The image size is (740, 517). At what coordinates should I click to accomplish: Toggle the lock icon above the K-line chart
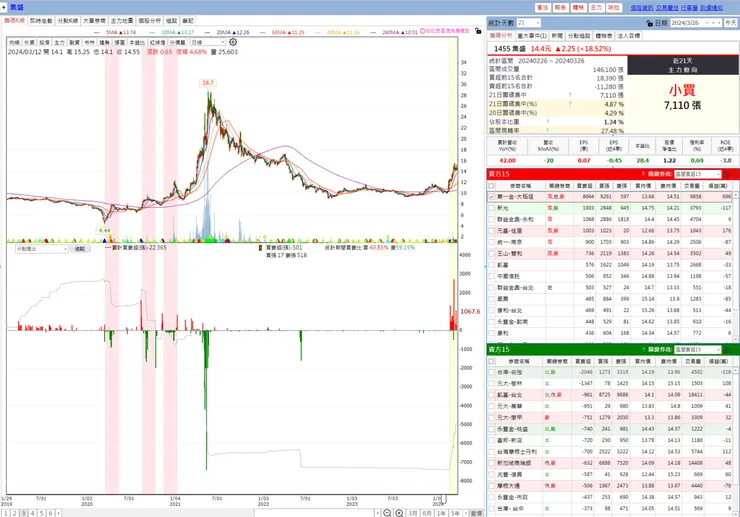478,31
